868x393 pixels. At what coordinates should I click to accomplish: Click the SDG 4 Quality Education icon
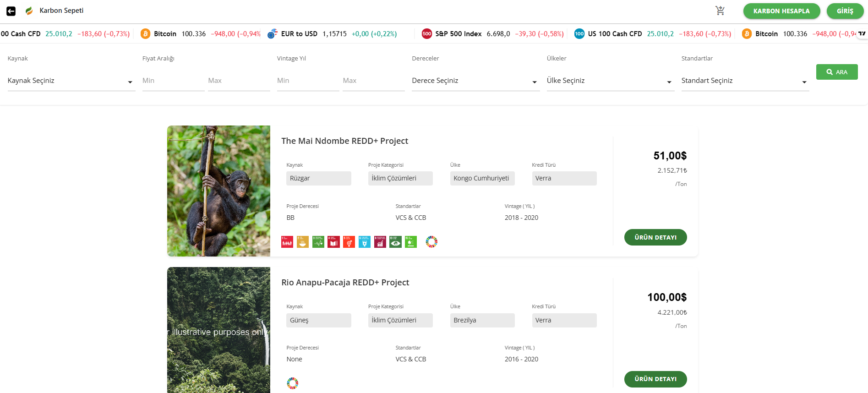click(x=333, y=242)
